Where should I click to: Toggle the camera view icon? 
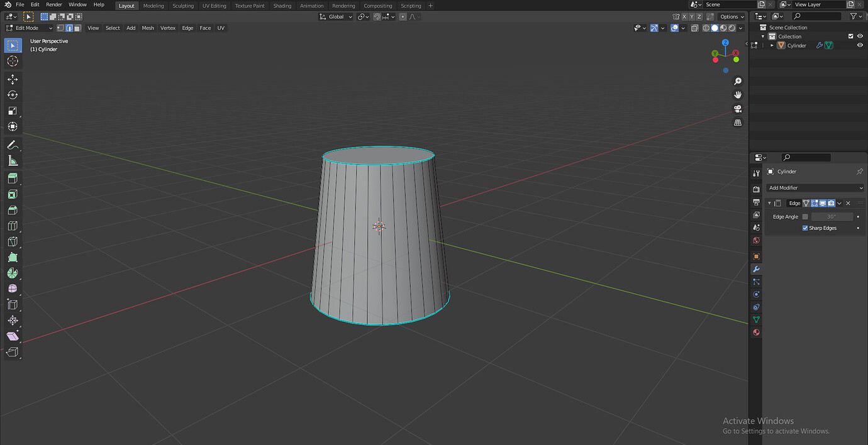click(738, 109)
